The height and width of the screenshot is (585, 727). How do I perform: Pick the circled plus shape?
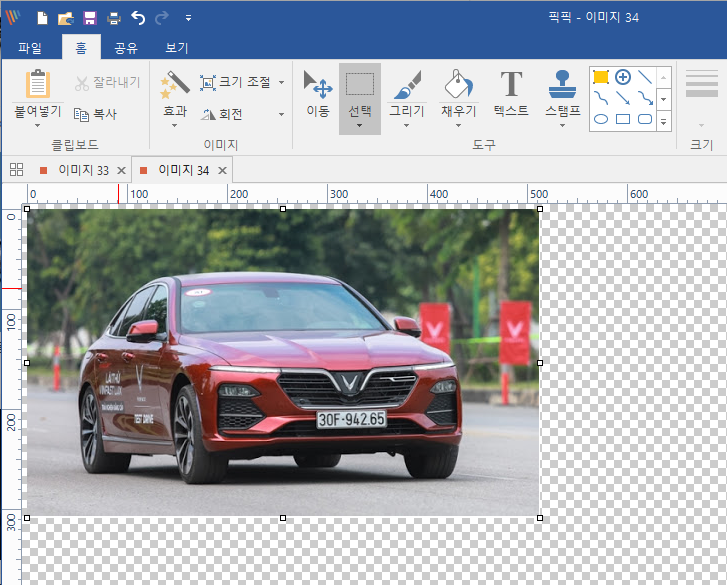[x=623, y=77]
